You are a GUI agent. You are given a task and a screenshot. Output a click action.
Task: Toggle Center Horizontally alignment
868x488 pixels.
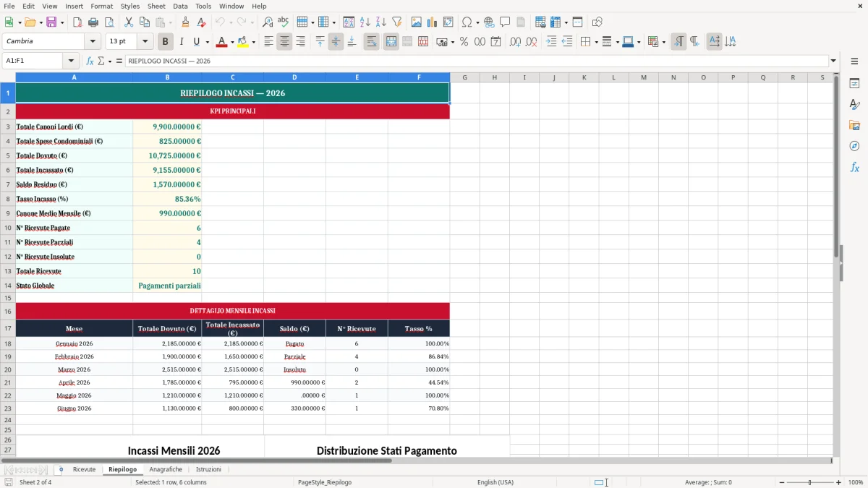[x=284, y=42]
